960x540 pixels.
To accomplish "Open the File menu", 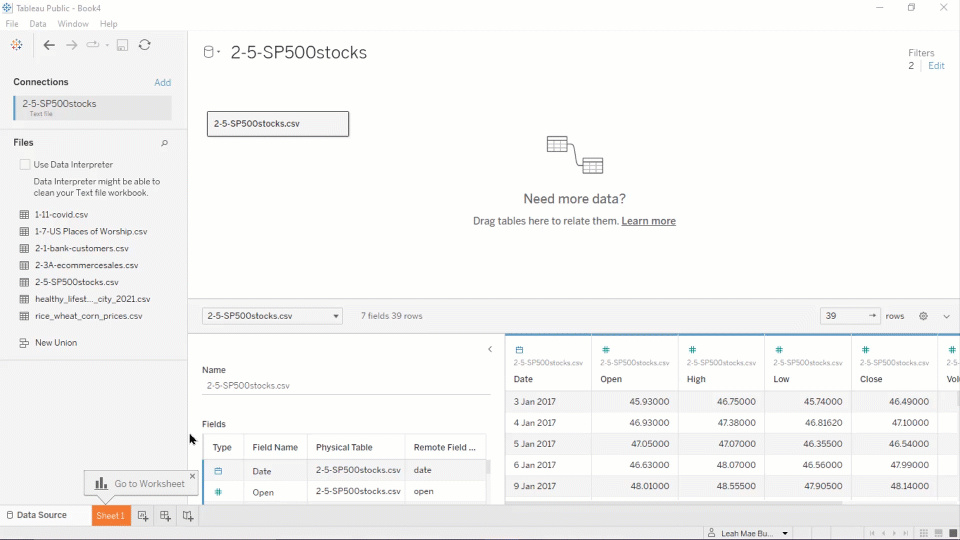I will (12, 24).
